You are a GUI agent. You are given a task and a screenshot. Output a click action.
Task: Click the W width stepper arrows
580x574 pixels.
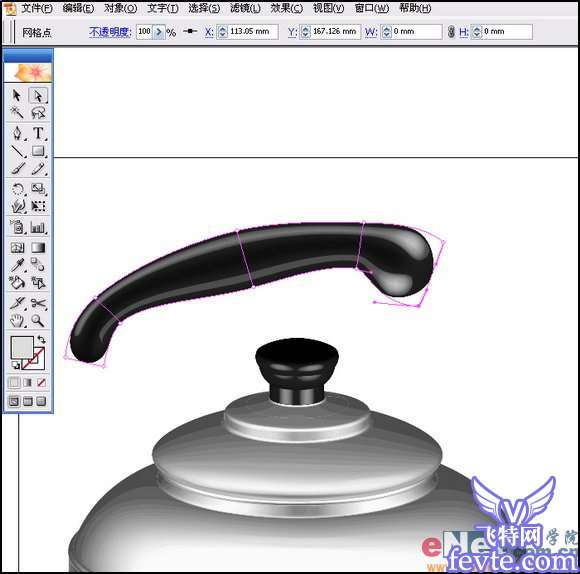[x=386, y=32]
